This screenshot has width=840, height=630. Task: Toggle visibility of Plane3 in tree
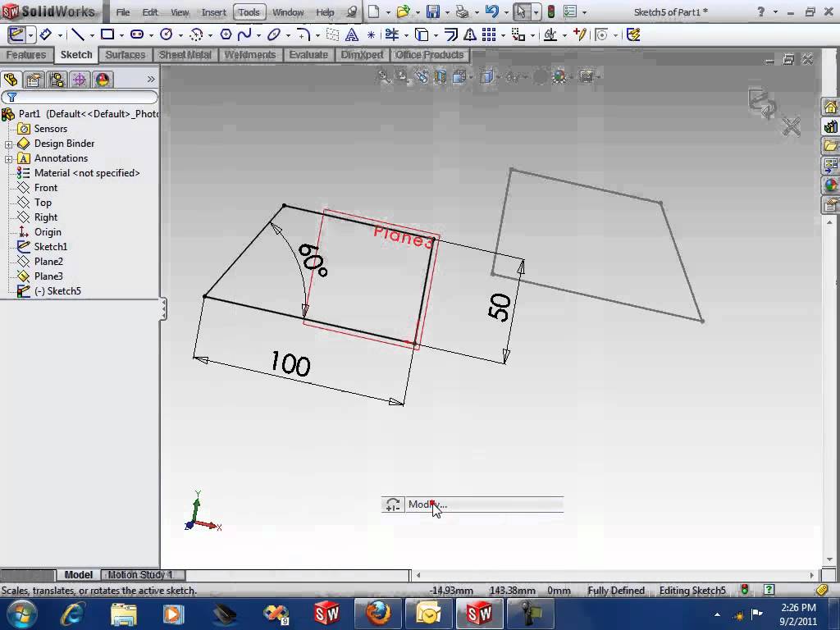[x=51, y=276]
